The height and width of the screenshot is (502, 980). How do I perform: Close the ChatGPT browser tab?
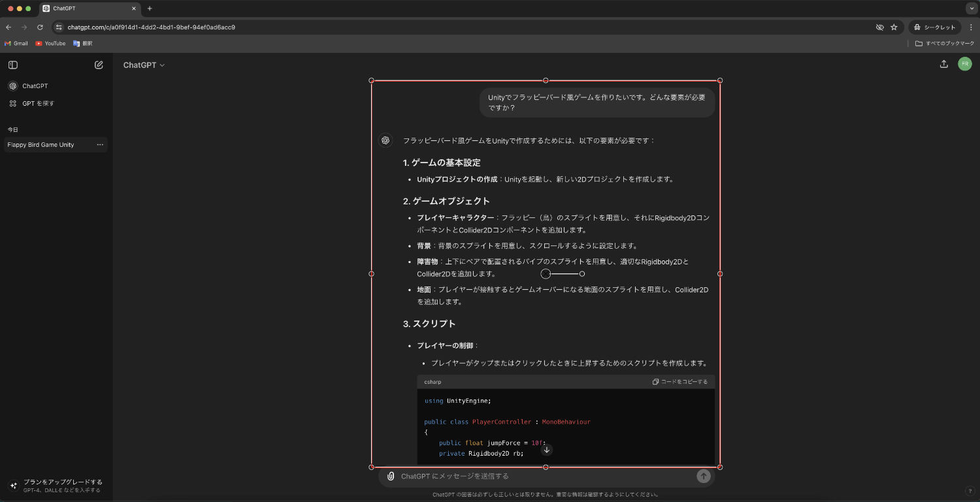(134, 8)
